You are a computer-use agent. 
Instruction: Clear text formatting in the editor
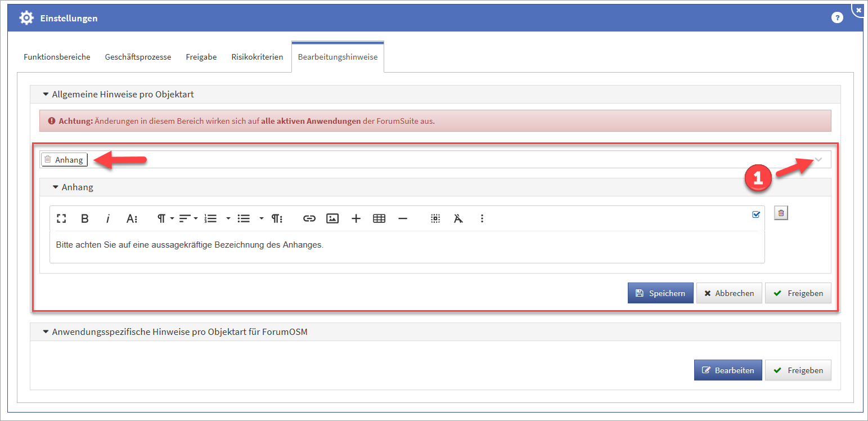tap(458, 218)
